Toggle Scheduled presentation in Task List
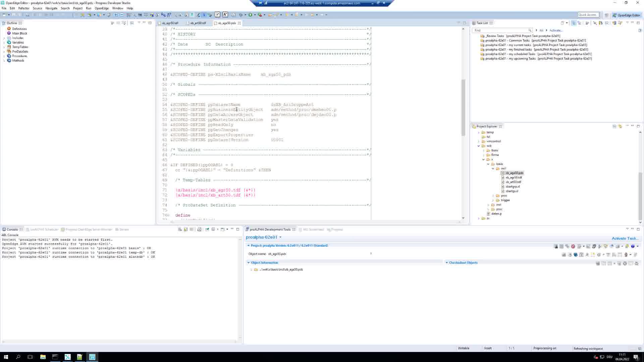Viewport: 644px width, 362px height. click(579, 23)
